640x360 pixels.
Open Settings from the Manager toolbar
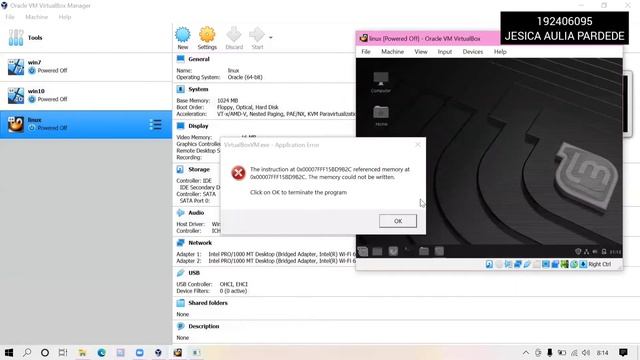tap(207, 38)
